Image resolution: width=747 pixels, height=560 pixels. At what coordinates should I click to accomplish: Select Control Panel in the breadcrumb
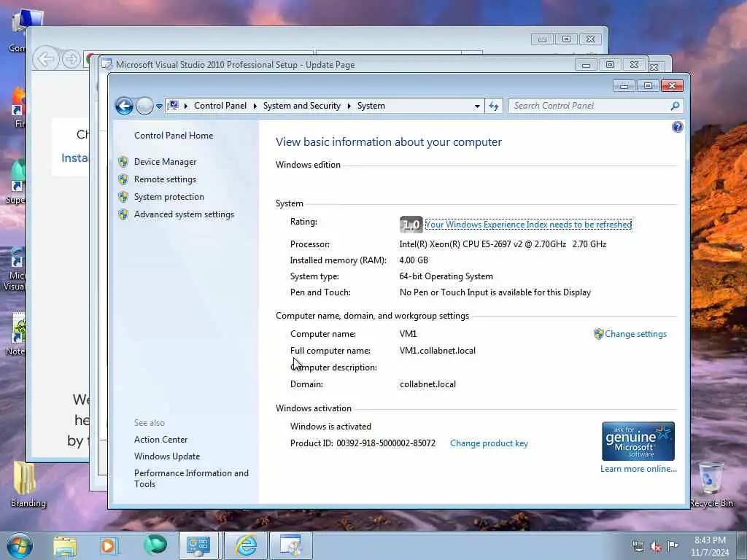pyautogui.click(x=220, y=106)
